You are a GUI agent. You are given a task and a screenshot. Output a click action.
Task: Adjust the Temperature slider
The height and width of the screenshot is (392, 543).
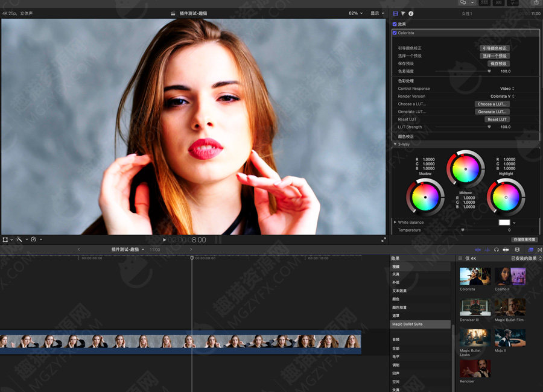click(463, 230)
